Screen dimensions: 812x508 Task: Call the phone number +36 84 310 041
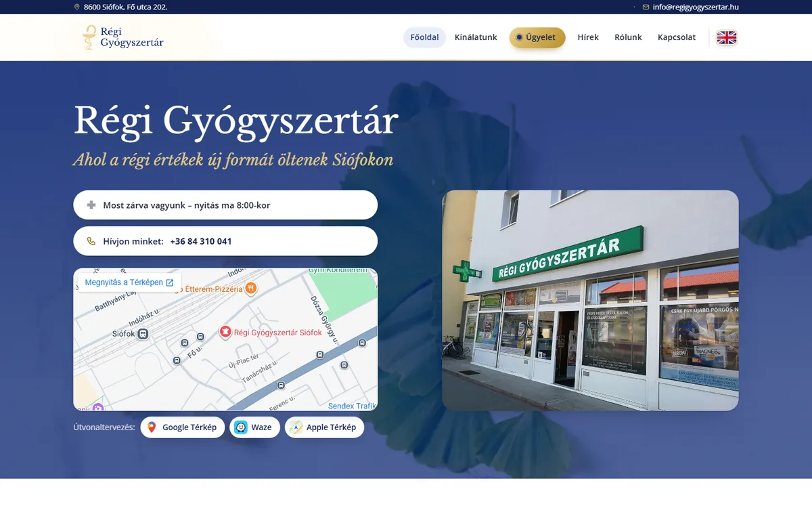click(201, 241)
